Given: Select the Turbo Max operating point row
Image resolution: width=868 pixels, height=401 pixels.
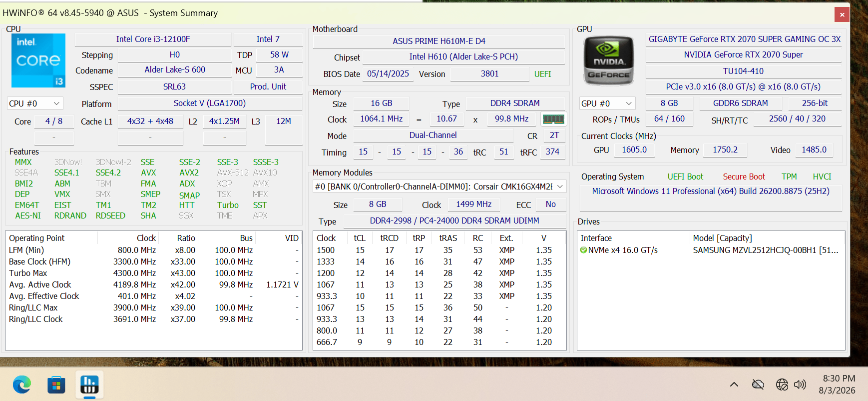Looking at the screenshot, I should click(154, 273).
